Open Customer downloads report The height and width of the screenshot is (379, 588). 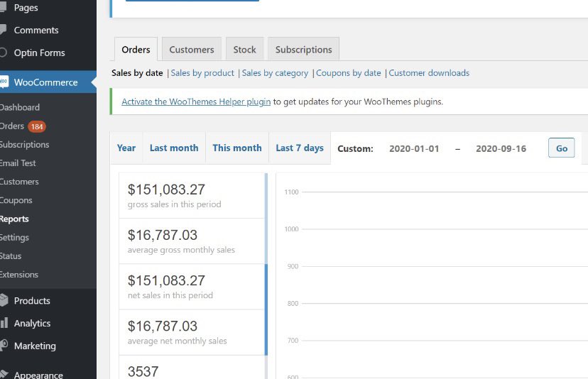tap(429, 72)
